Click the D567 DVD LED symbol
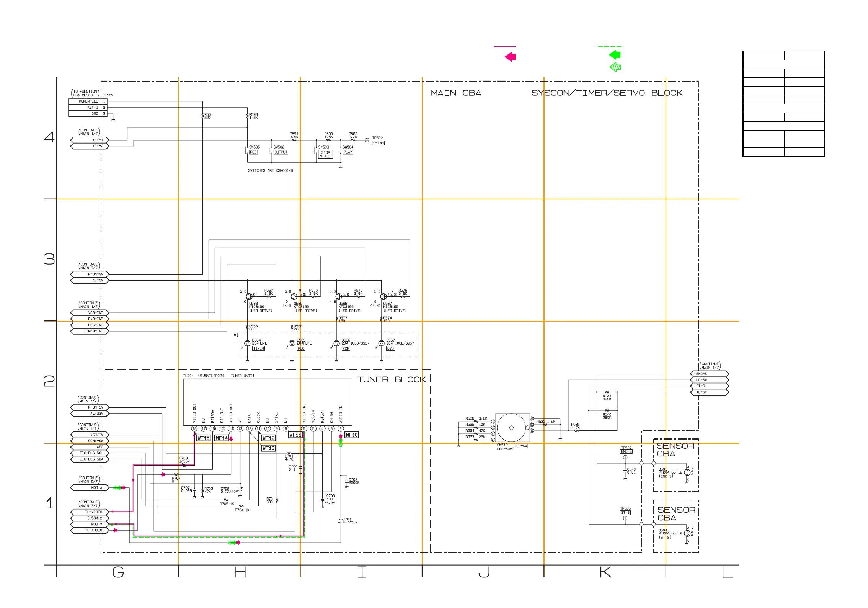This screenshot has height=608, width=868. 381,343
